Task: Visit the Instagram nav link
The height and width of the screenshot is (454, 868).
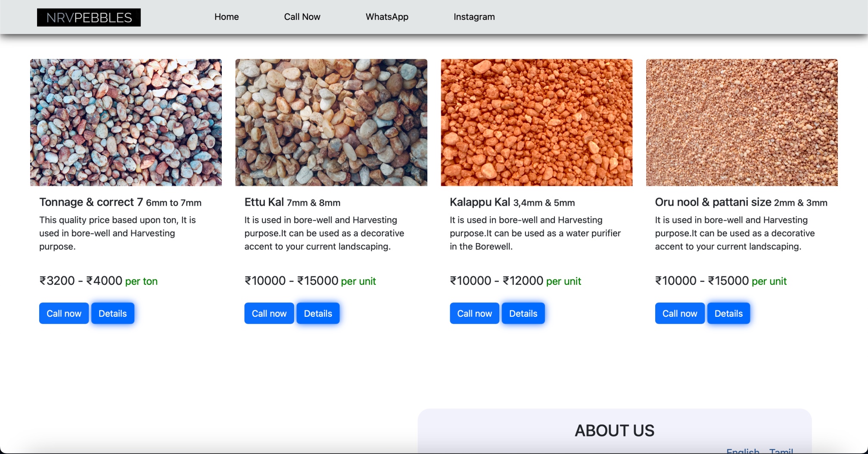Action: pyautogui.click(x=474, y=17)
